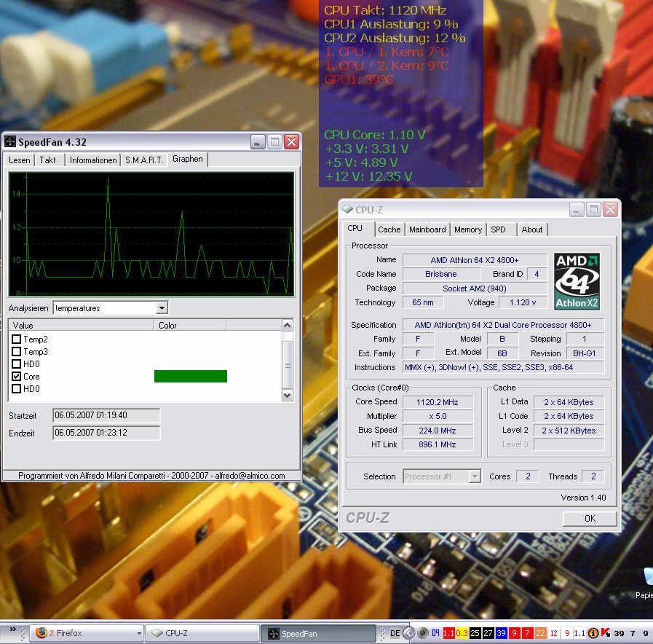Click the SpeedFan taskbar button
The image size is (653, 644).
pyautogui.click(x=319, y=634)
